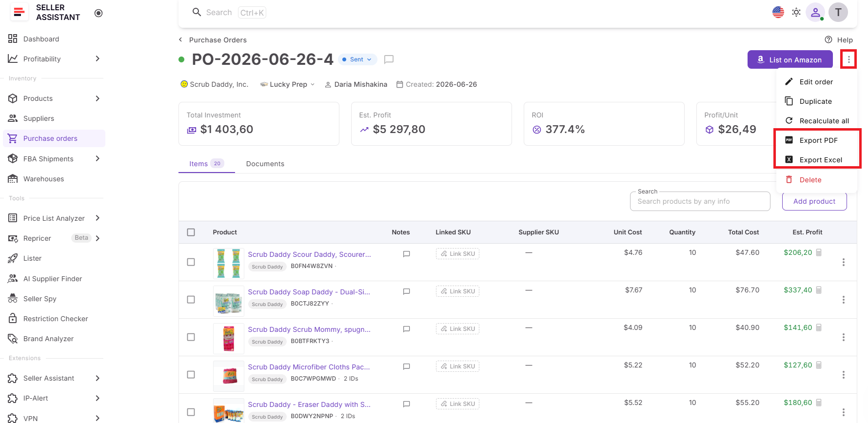This screenshot has height=423, width=868.
Task: Choose Edit order from menu
Action: 817,82
